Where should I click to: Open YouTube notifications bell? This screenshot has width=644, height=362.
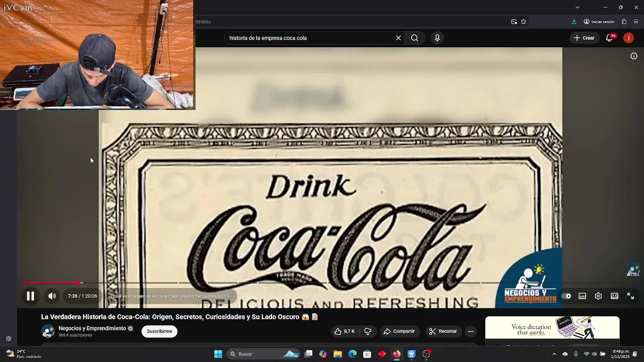click(x=609, y=38)
